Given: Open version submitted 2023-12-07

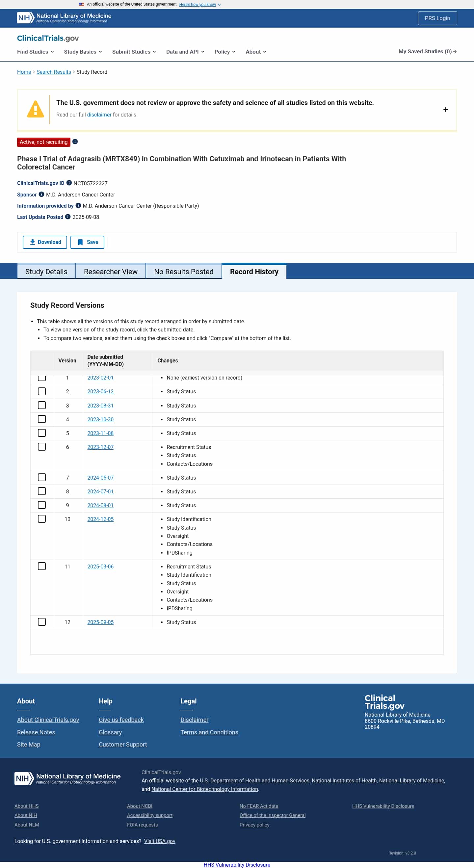Looking at the screenshot, I should (x=100, y=447).
